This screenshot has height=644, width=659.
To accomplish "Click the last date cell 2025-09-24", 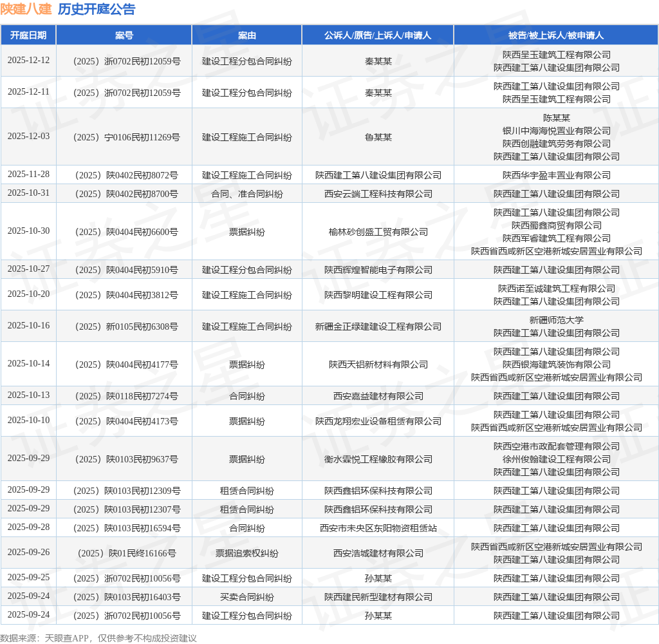I will (x=28, y=616).
